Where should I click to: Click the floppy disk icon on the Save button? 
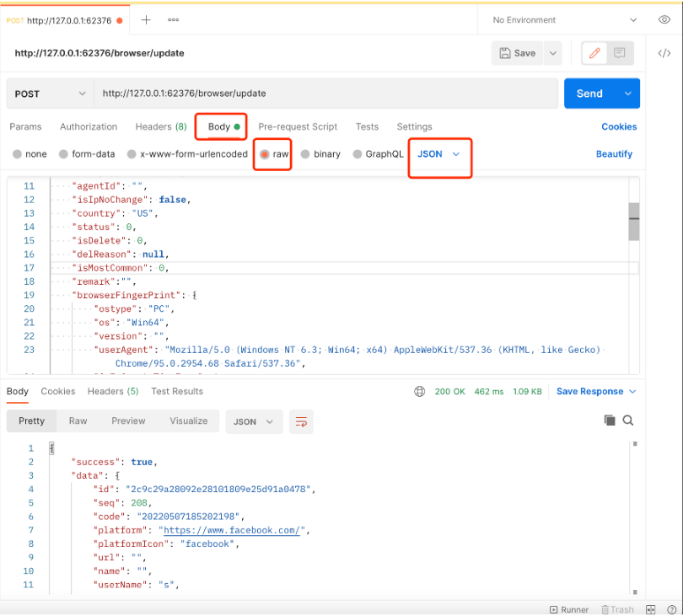point(505,53)
